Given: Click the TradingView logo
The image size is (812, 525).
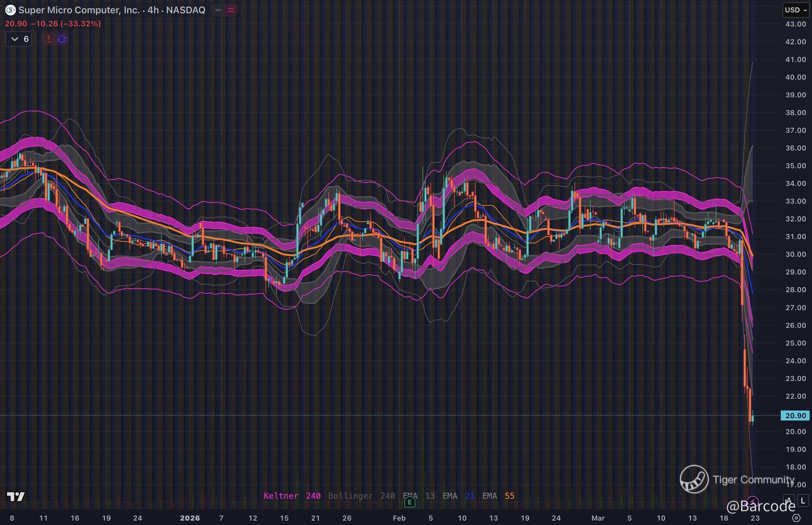Looking at the screenshot, I should (16, 496).
